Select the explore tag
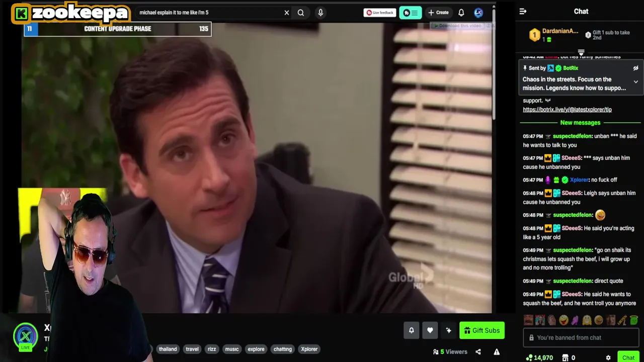644x362 pixels. pos(256,349)
